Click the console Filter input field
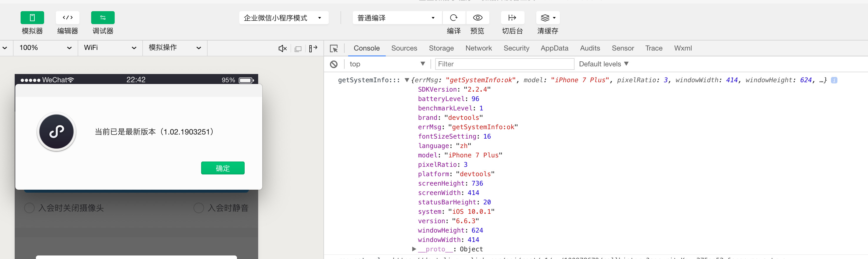Viewport: 868px width, 259px height. tap(504, 64)
